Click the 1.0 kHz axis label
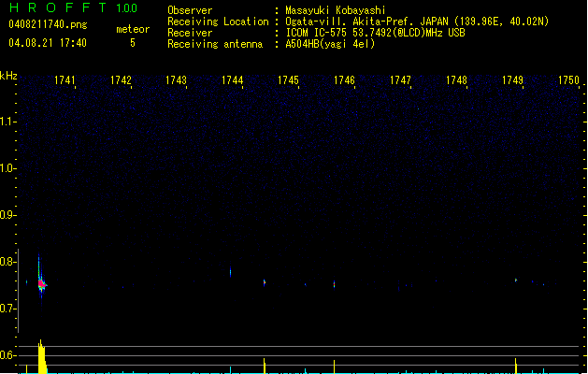The width and height of the screenshot is (588, 374). (x=7, y=168)
